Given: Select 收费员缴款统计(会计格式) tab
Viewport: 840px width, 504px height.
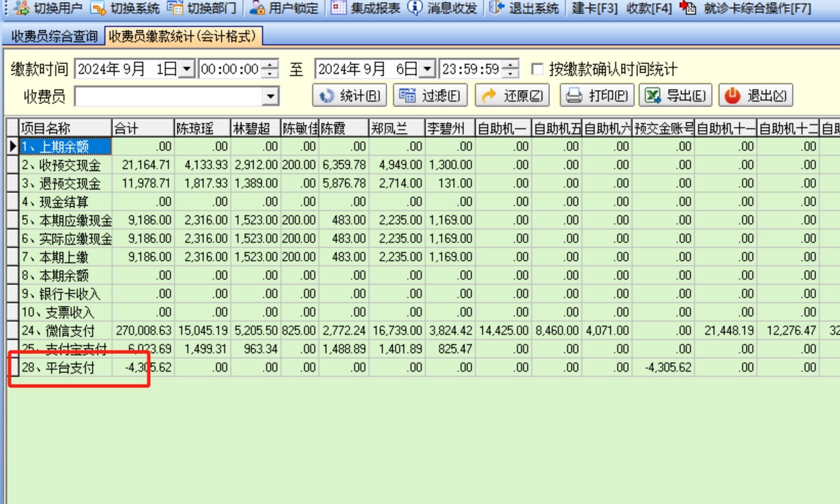Looking at the screenshot, I should (x=183, y=36).
